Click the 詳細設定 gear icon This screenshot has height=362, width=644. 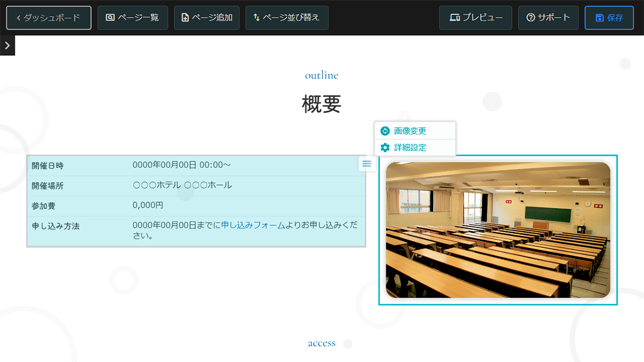click(x=385, y=147)
